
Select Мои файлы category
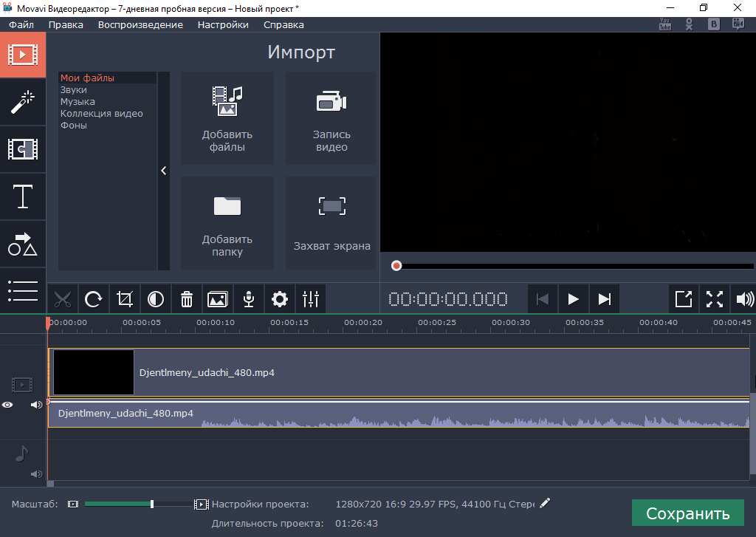click(108, 78)
